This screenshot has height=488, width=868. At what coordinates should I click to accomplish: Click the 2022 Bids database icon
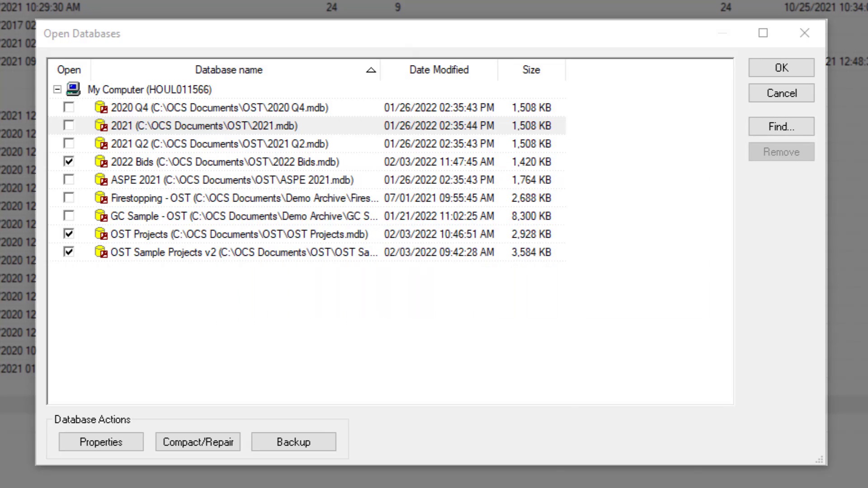click(x=101, y=162)
